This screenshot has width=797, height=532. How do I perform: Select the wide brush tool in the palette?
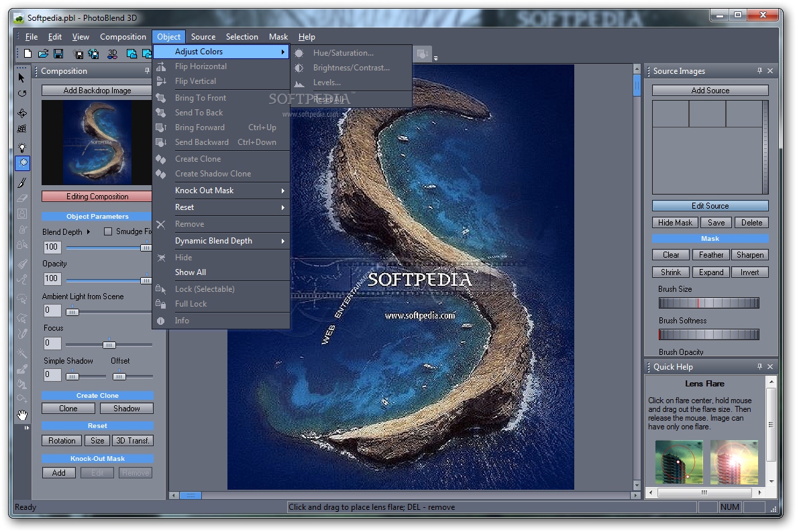click(x=22, y=264)
